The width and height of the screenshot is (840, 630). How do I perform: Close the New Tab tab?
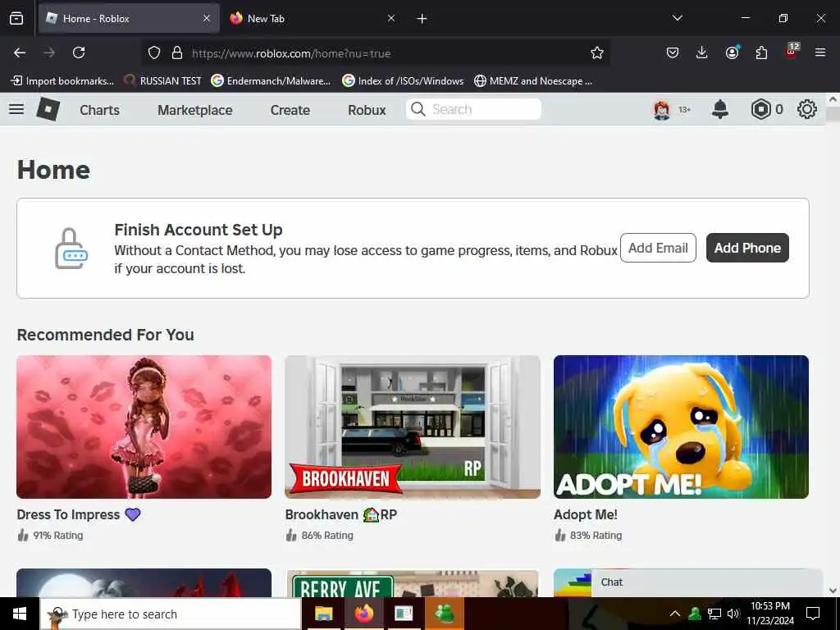coord(391,18)
